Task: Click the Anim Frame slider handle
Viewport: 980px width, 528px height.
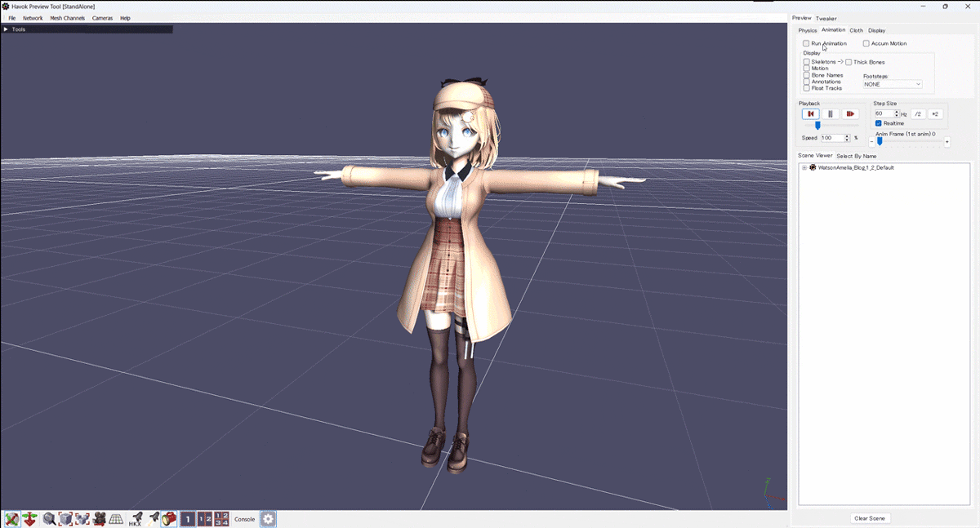Action: point(880,141)
